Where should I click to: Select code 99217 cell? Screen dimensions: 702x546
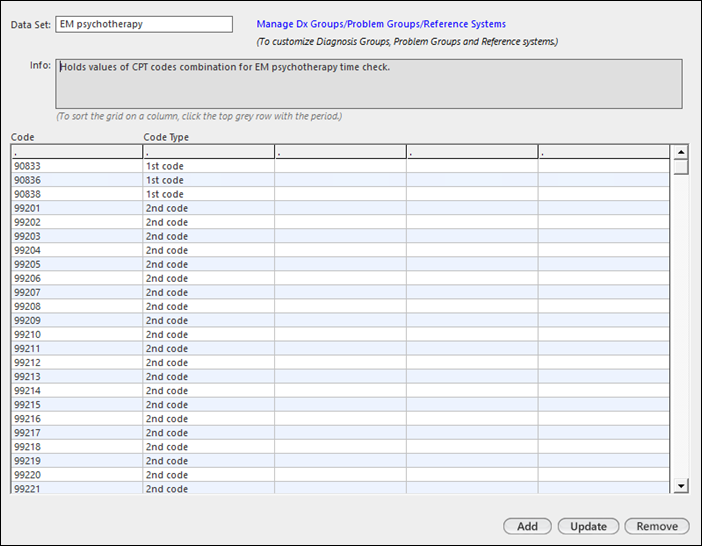tap(77, 433)
